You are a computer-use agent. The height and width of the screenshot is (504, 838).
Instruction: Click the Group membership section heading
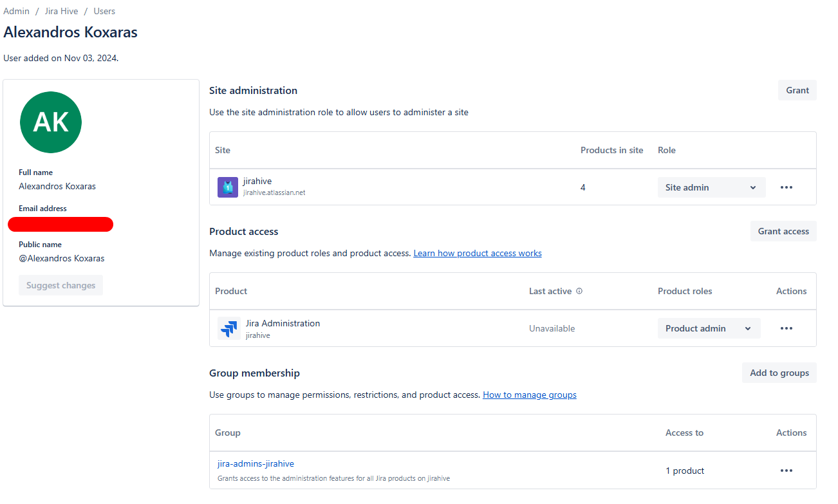pos(254,373)
